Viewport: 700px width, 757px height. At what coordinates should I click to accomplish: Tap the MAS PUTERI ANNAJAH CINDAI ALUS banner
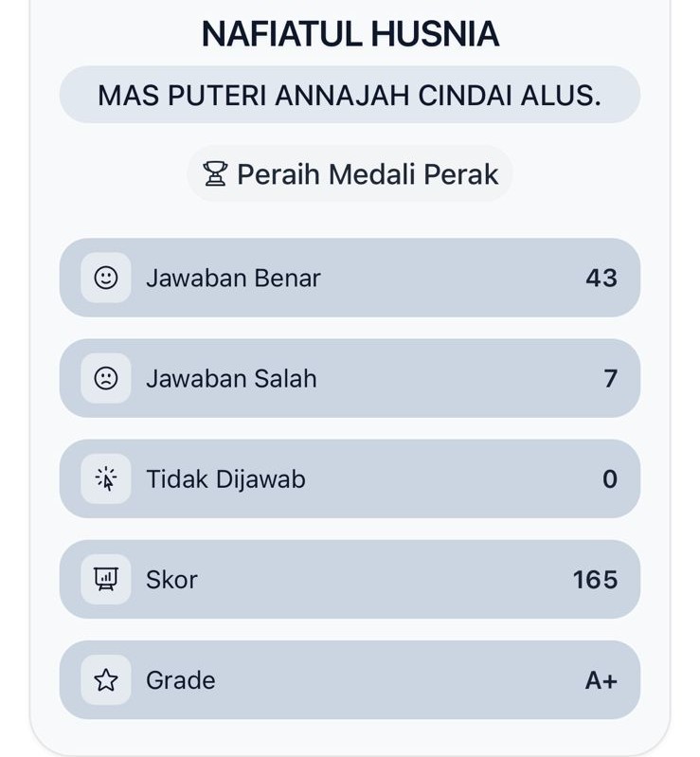[x=350, y=96]
